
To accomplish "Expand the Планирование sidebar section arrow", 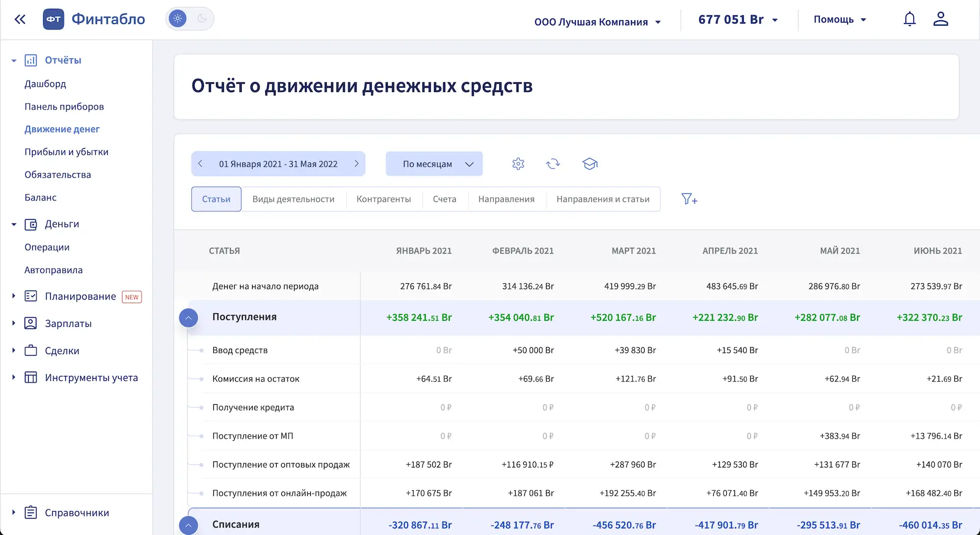I will (x=14, y=296).
